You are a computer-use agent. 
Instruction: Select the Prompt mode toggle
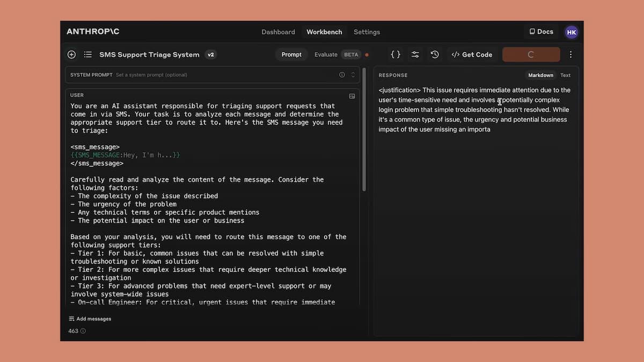coord(291,55)
